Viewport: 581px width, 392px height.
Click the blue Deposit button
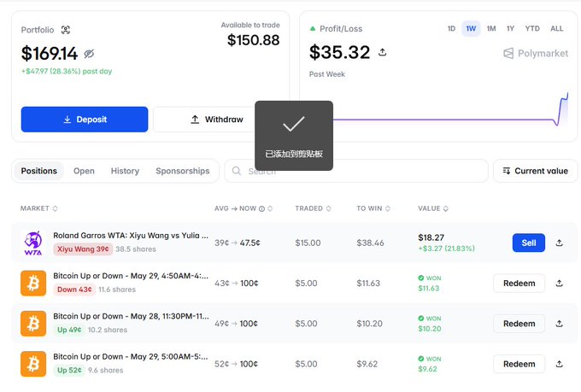pos(85,120)
